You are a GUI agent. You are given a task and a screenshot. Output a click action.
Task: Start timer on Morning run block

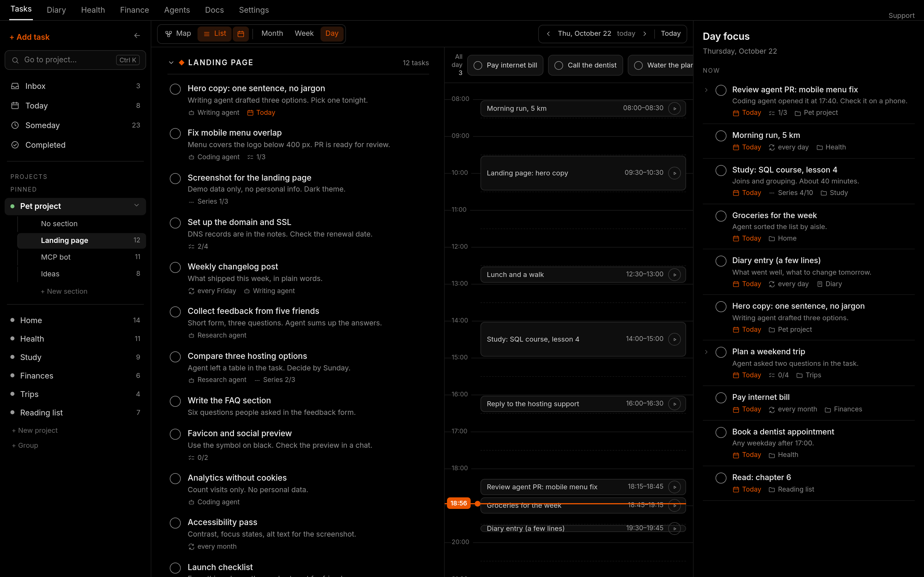(675, 108)
